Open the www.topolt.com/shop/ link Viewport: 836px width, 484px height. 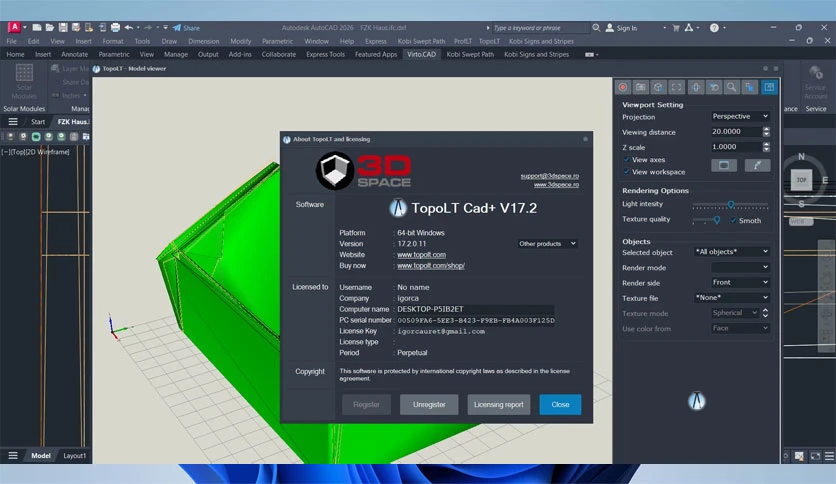pos(431,265)
